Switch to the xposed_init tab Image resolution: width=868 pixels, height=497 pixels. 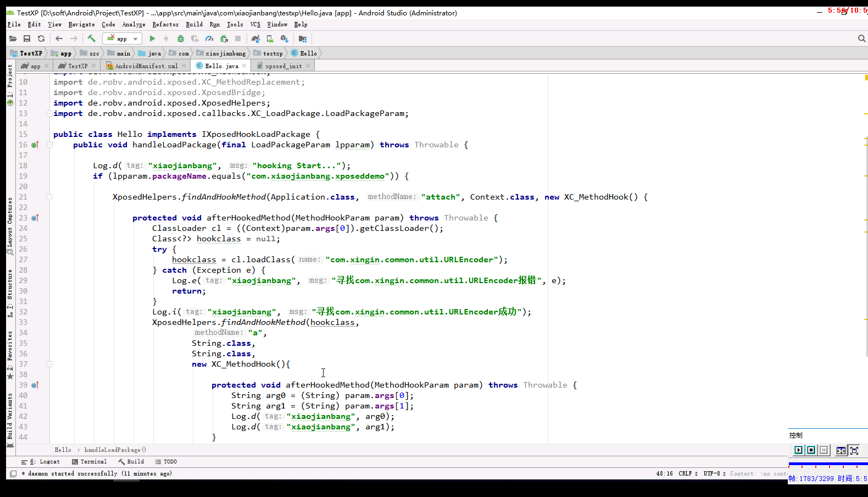coord(283,66)
